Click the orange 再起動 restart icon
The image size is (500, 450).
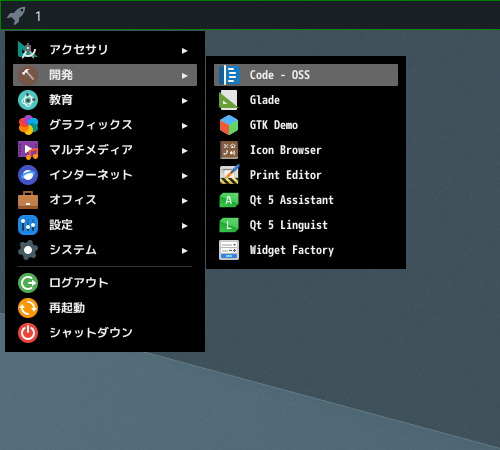point(28,308)
